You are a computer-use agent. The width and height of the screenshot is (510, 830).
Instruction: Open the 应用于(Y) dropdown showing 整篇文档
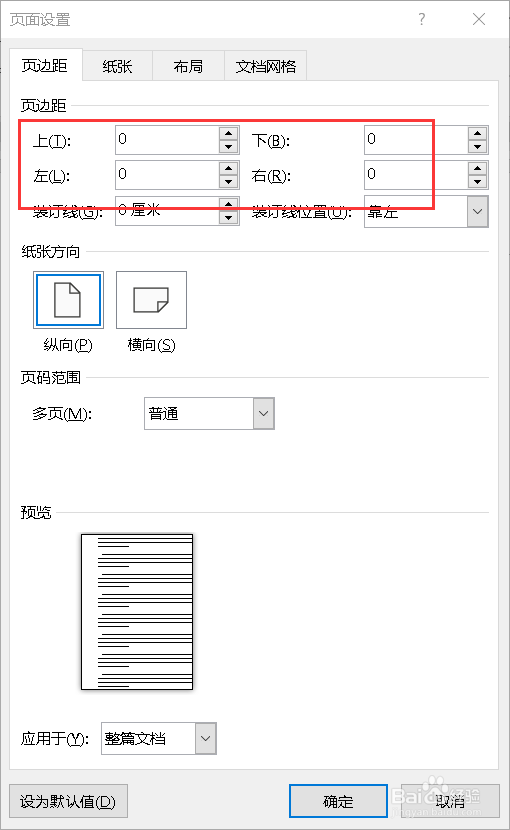point(159,738)
